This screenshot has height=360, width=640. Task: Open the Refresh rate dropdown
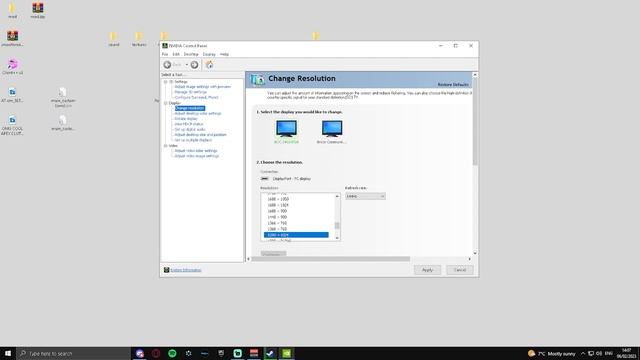pyautogui.click(x=365, y=196)
